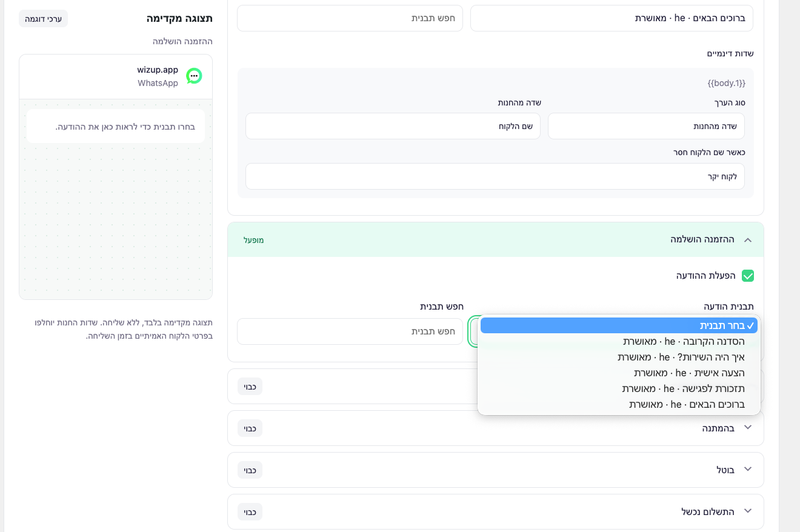The height and width of the screenshot is (532, 800).
Task: Open the top ברוכים הבאים template dropdown
Action: 612,18
